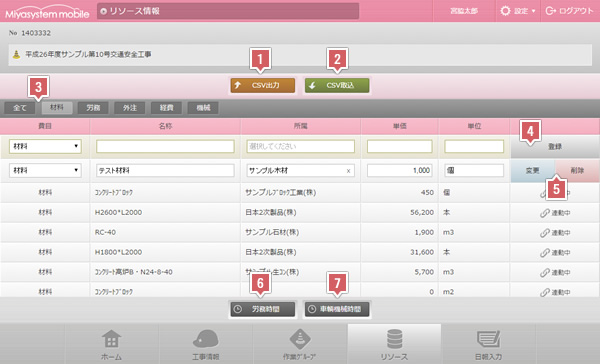Screen dimensions: 600x364
Task: Clear サンプル木材 with the x icon
Action: pyautogui.click(x=348, y=171)
